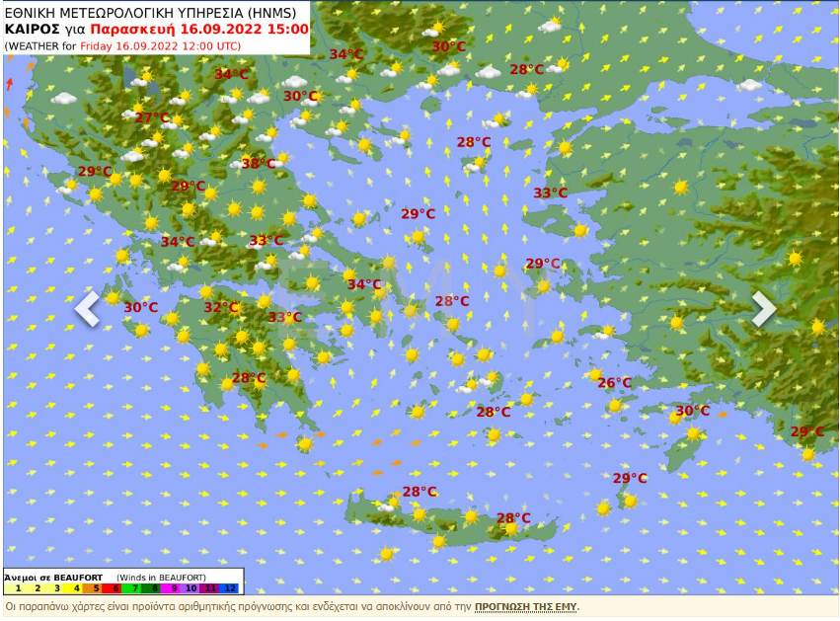The height and width of the screenshot is (621, 840).
Task: Click the 33°C label near Lesbos
Action: pos(550,193)
